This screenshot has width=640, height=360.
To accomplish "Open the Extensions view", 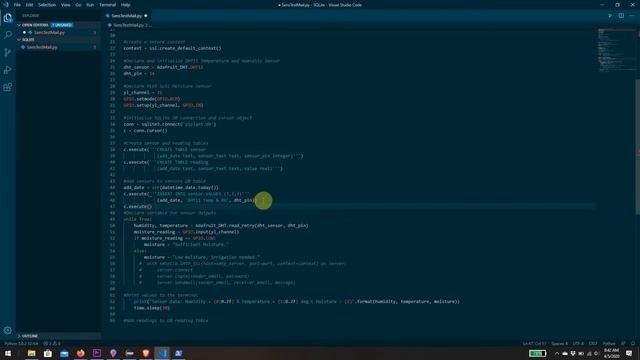I will tap(8, 87).
